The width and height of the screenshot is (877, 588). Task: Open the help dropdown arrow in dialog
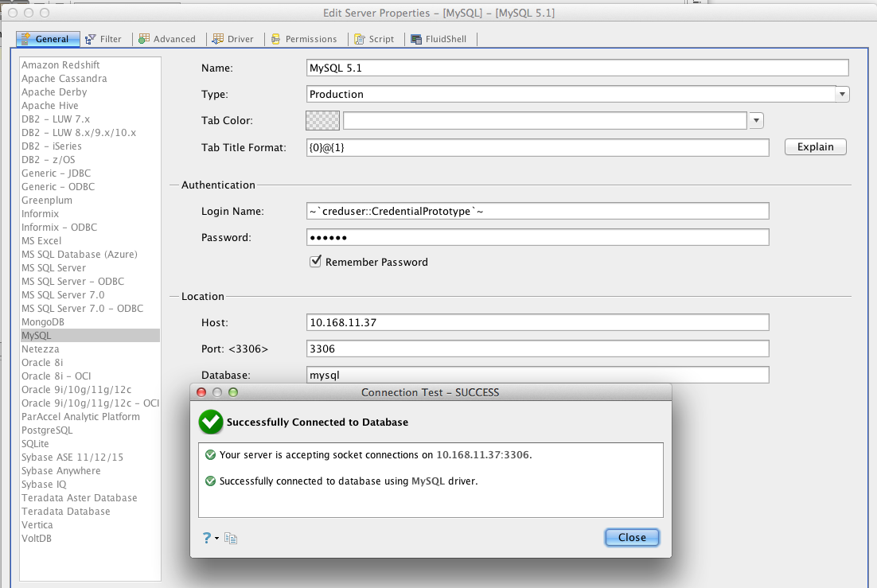(217, 538)
